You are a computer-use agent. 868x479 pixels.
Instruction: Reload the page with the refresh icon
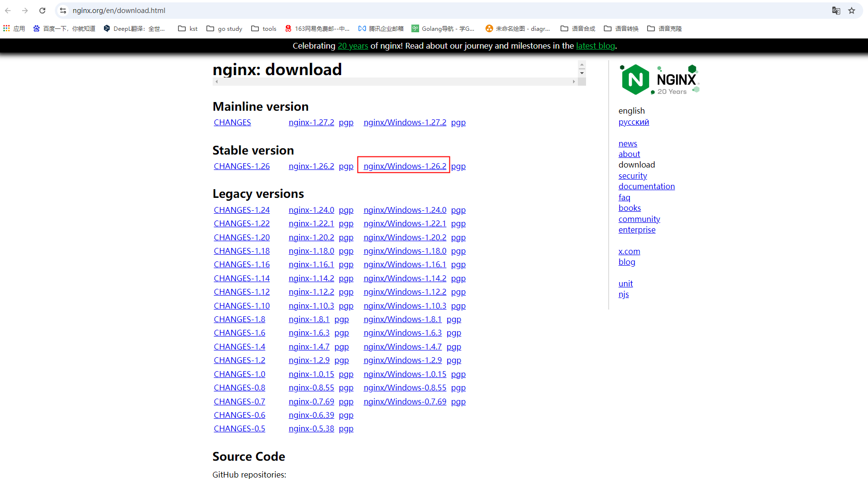pyautogui.click(x=42, y=11)
